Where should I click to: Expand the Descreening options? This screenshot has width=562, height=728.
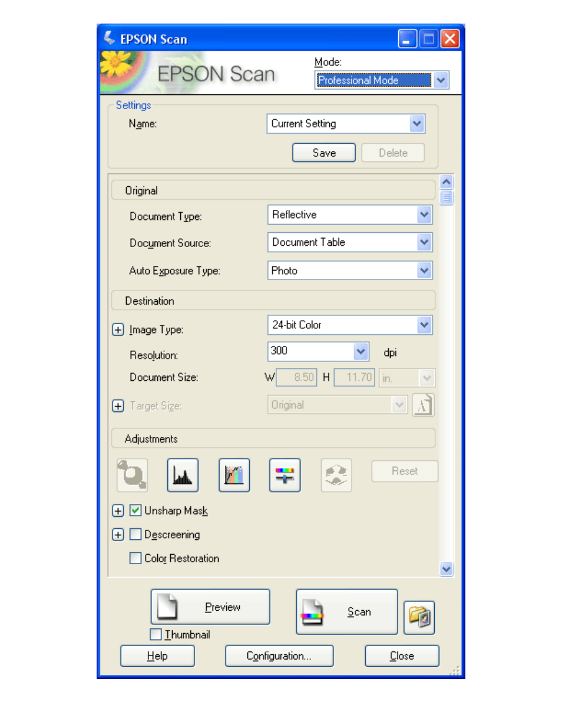[x=118, y=535]
